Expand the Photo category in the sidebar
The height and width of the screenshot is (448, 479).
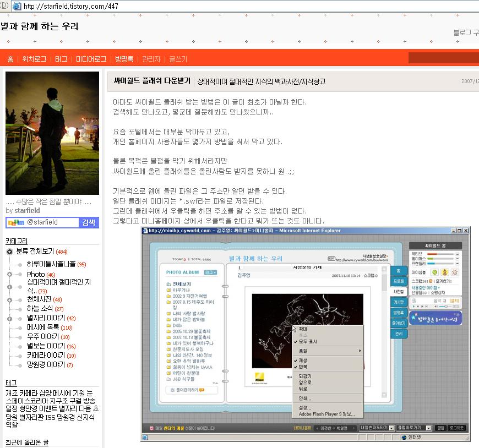(9, 274)
